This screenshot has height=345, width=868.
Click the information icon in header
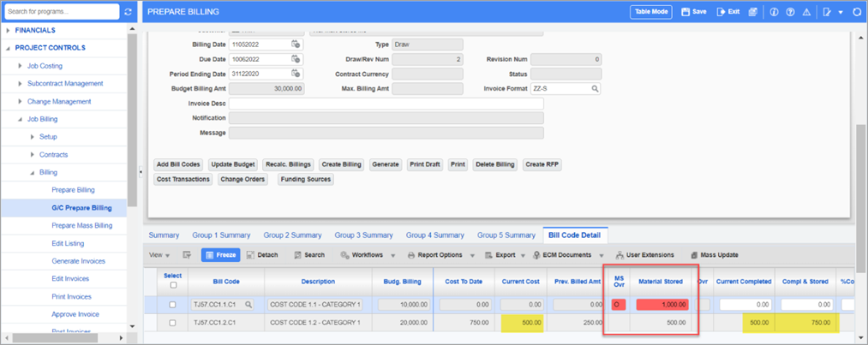coord(774,12)
